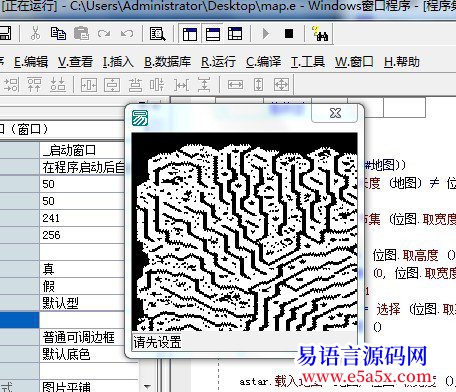Viewport: 456px width, 392px height.
Task: Click the center horizontally layout icon
Action: pyautogui.click(x=89, y=85)
